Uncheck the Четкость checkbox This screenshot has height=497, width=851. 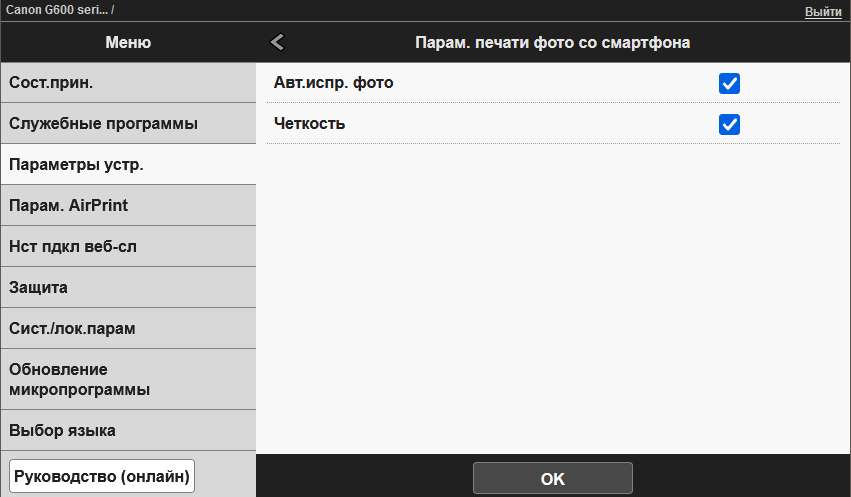[729, 124]
